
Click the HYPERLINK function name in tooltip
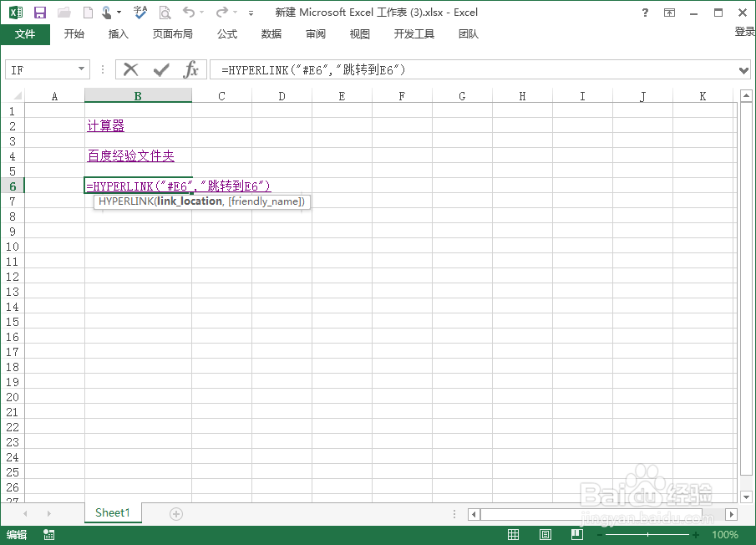(x=126, y=201)
